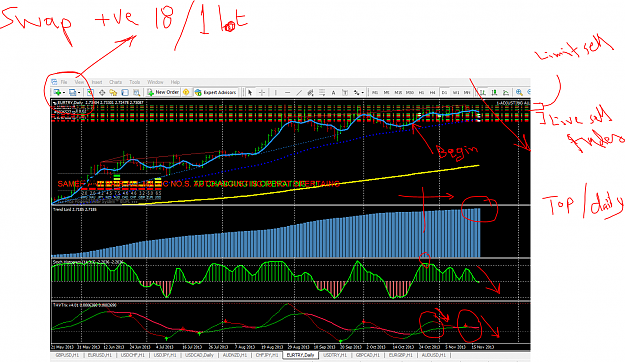
Task: Select the EURTRY,Daily chart tab
Action: coord(301,355)
